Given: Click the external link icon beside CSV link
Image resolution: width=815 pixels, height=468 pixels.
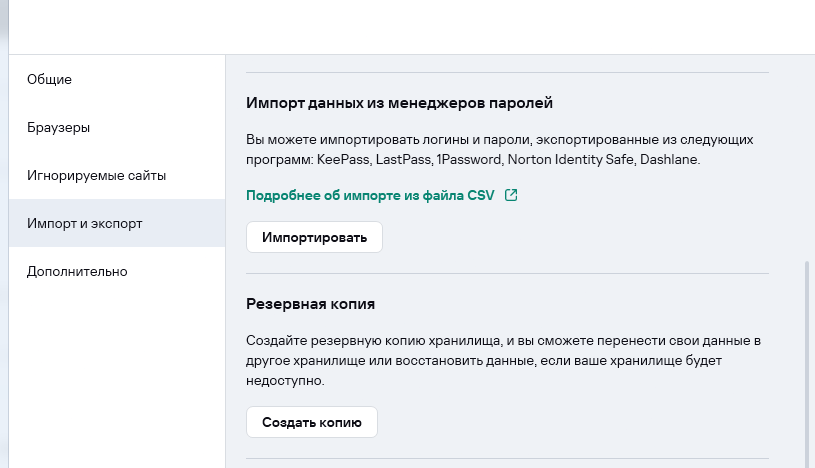Looking at the screenshot, I should pos(511,195).
